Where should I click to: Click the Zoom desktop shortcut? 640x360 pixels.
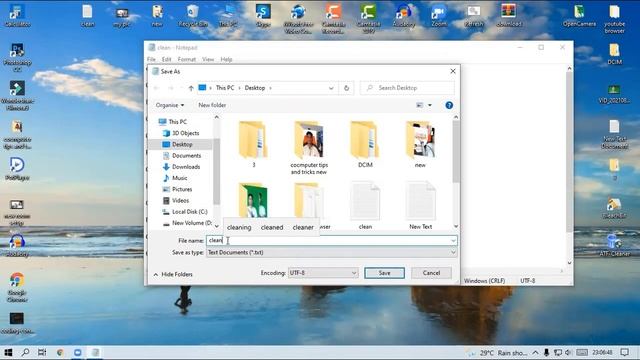(x=439, y=15)
